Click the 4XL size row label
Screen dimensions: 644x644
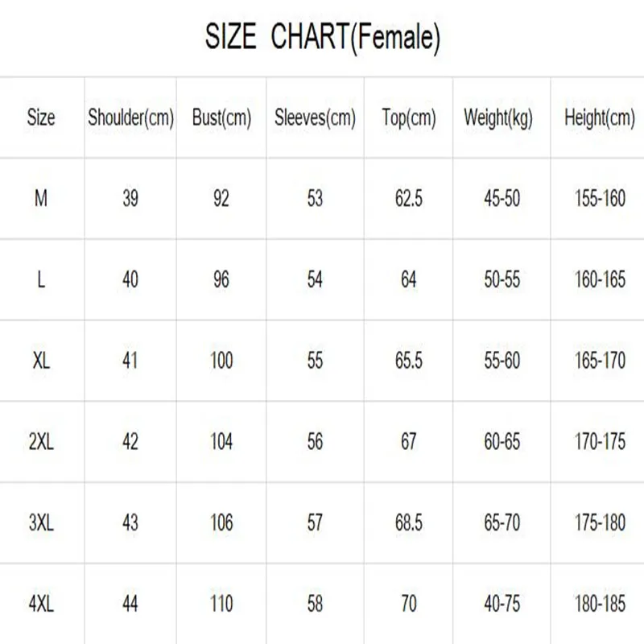click(41, 603)
